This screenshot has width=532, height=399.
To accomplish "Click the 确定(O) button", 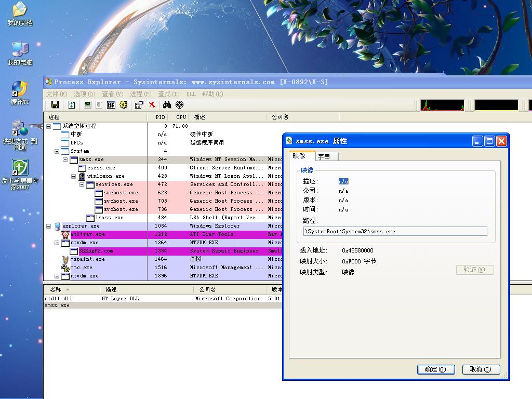I will tap(435, 369).
